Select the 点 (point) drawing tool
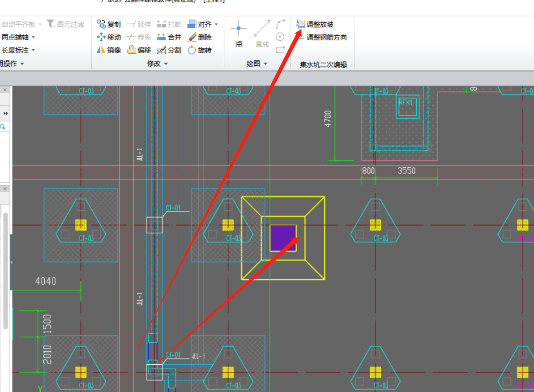The height and width of the screenshot is (392, 534). pos(239,34)
